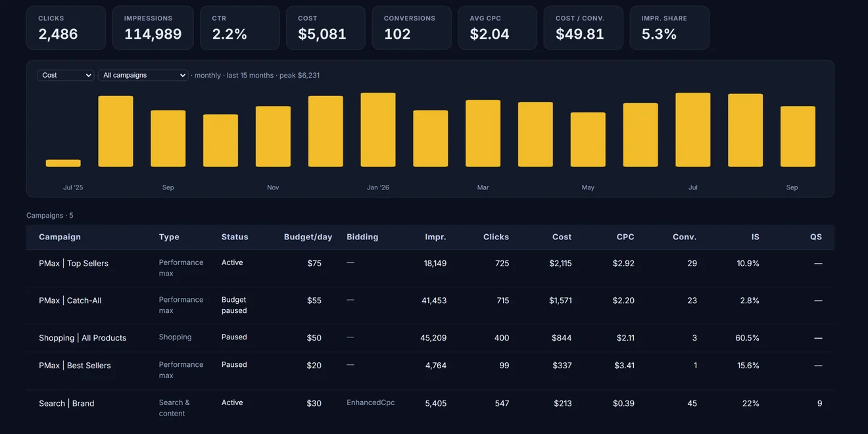The height and width of the screenshot is (434, 868).
Task: Sort by QS column header
Action: tap(816, 237)
